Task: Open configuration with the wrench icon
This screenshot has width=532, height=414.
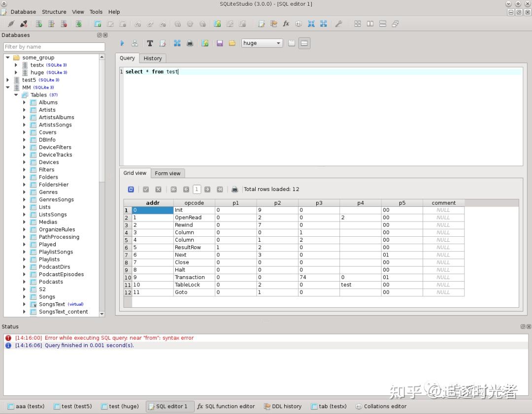Action: coord(338,24)
